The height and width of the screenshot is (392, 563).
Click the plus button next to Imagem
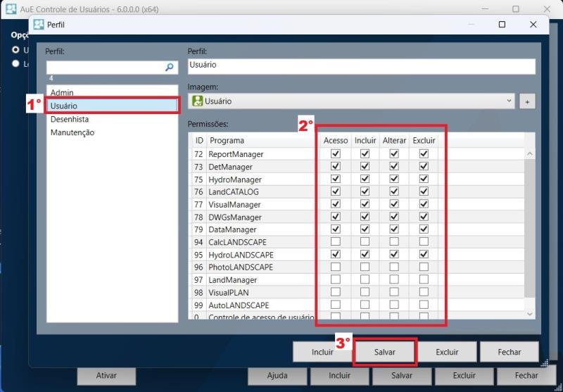tap(527, 101)
